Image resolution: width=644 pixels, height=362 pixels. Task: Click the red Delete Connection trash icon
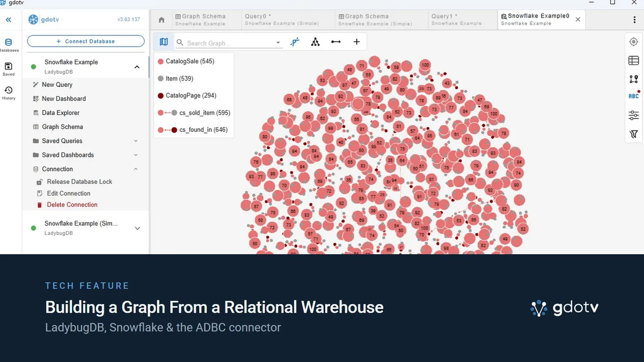click(x=40, y=205)
